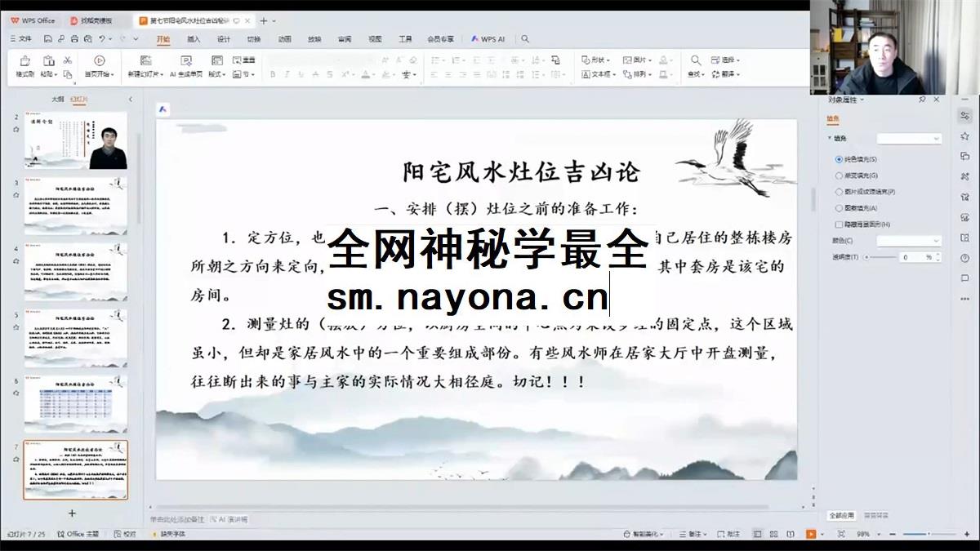This screenshot has height=551, width=980.
Task: Click the bold B formatting icon
Action: tap(274, 74)
